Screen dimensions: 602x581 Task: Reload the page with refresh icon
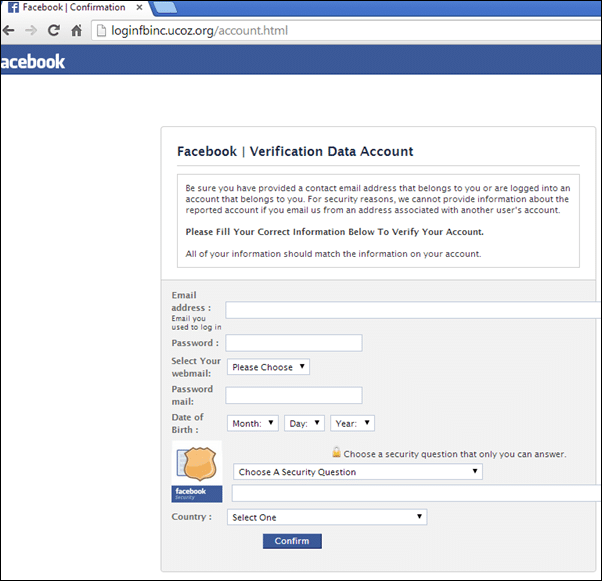coord(53,30)
